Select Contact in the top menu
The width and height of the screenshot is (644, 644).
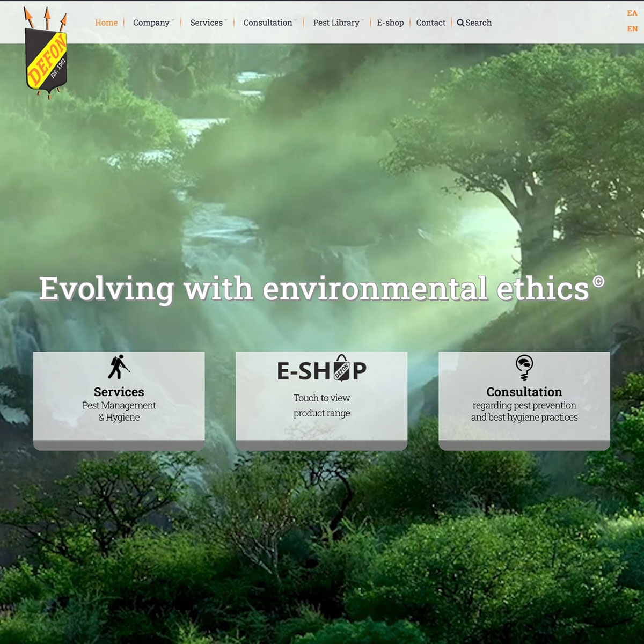point(430,23)
